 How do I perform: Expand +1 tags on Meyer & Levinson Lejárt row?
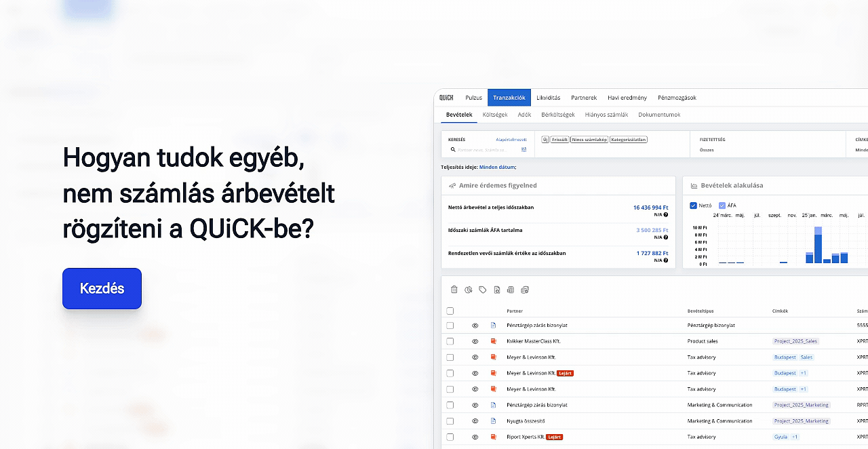tap(803, 373)
